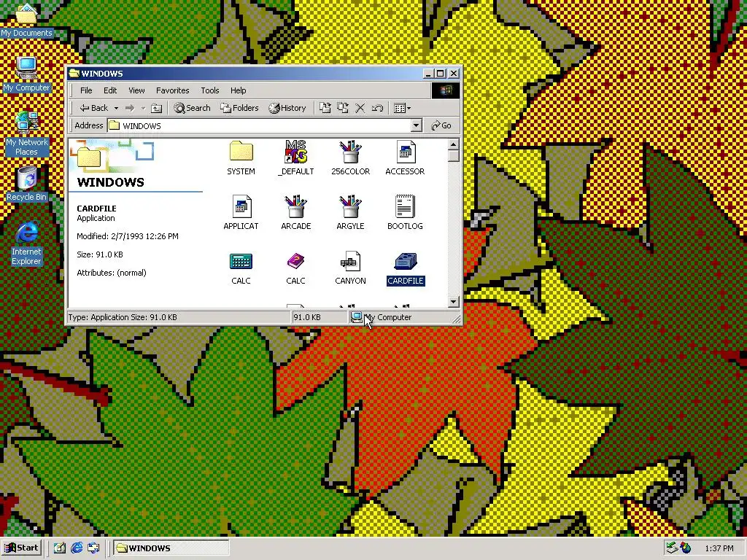This screenshot has width=747, height=560.
Task: Click Show Desktop quick launch icon
Action: point(60,548)
